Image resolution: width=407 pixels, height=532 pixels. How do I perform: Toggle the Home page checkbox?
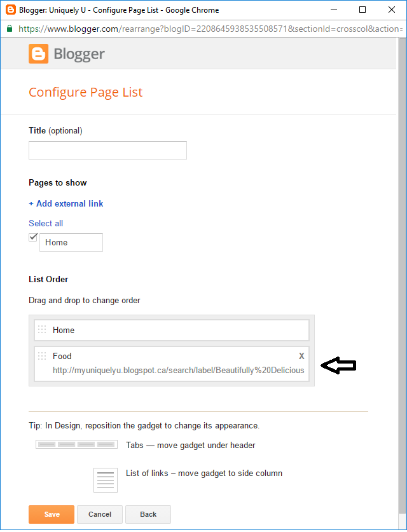point(32,236)
